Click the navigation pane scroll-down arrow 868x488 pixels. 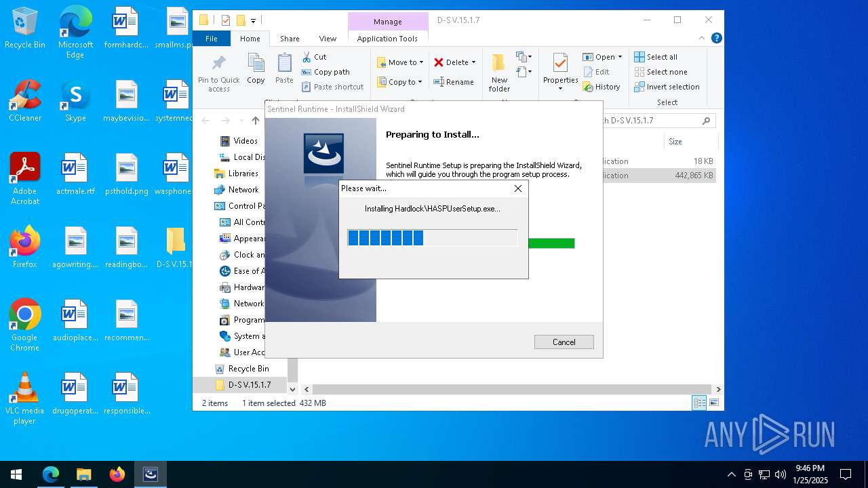tap(293, 389)
